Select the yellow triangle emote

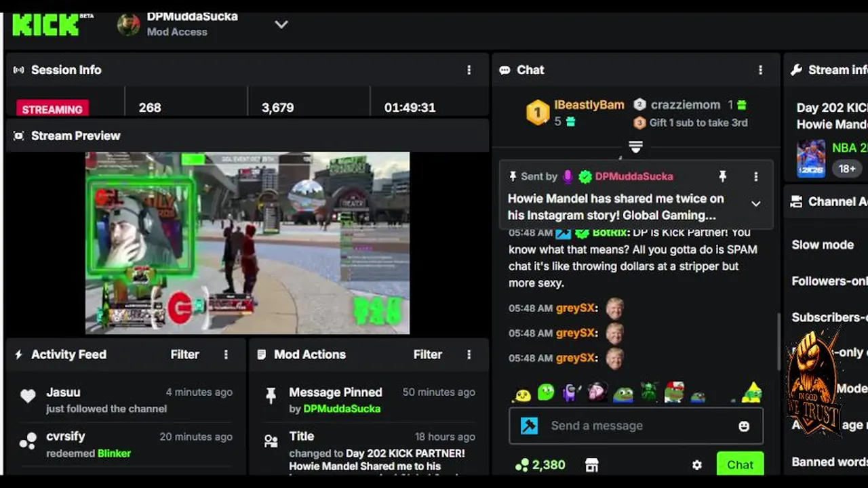[751, 392]
